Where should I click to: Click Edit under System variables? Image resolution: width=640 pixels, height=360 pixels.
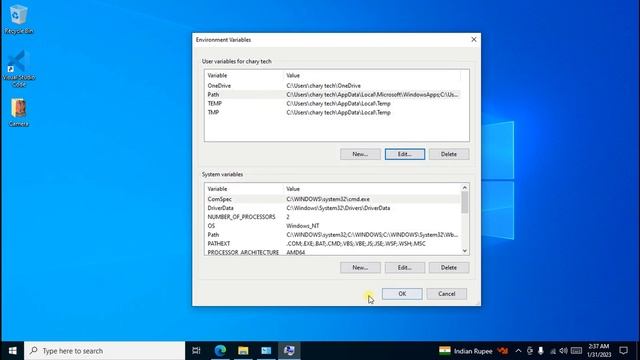coord(404,268)
